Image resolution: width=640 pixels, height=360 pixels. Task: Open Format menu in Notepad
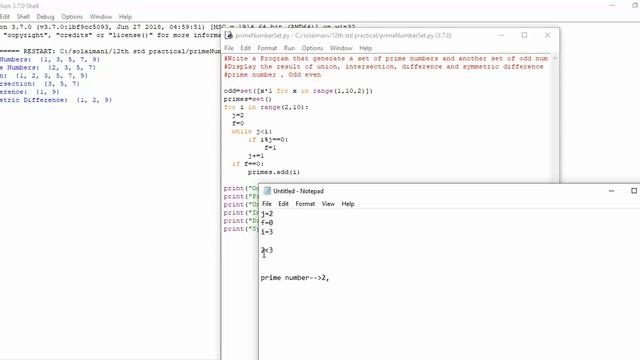(x=305, y=204)
